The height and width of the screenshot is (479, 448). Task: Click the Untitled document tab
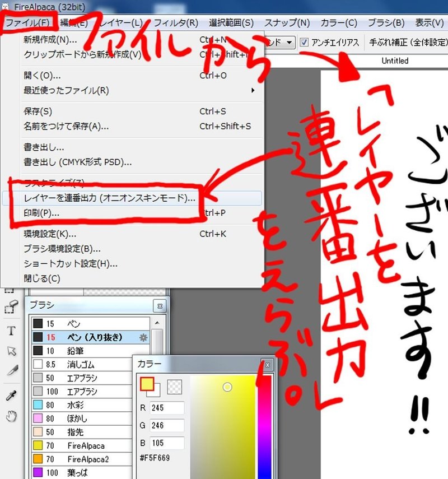coord(395,61)
